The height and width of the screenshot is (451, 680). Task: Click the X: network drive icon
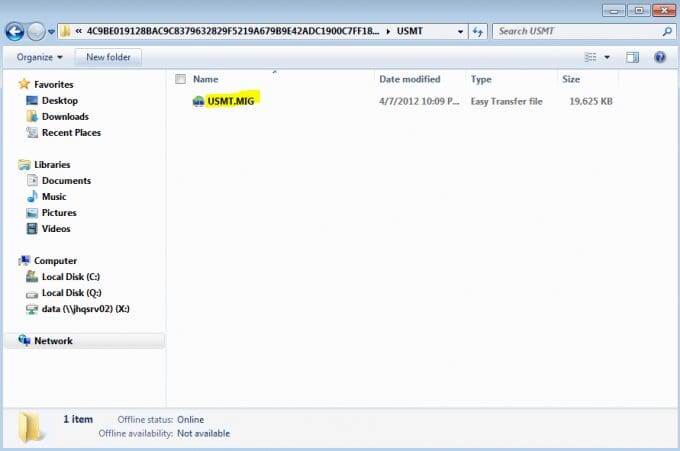(x=32, y=310)
